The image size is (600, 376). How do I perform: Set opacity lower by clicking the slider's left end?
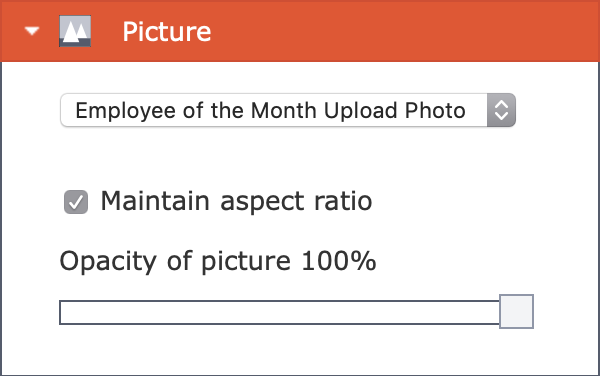click(67, 313)
